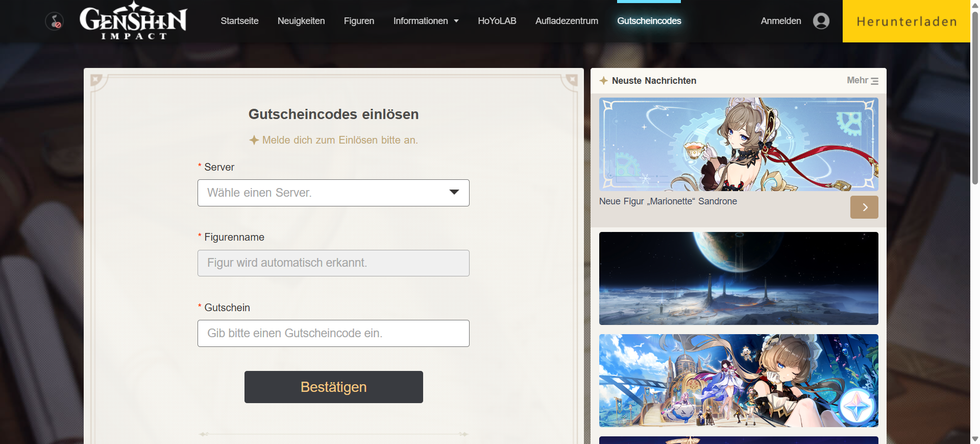The height and width of the screenshot is (444, 980).
Task: Open the Aufladezentrum page
Action: pyautogui.click(x=567, y=21)
